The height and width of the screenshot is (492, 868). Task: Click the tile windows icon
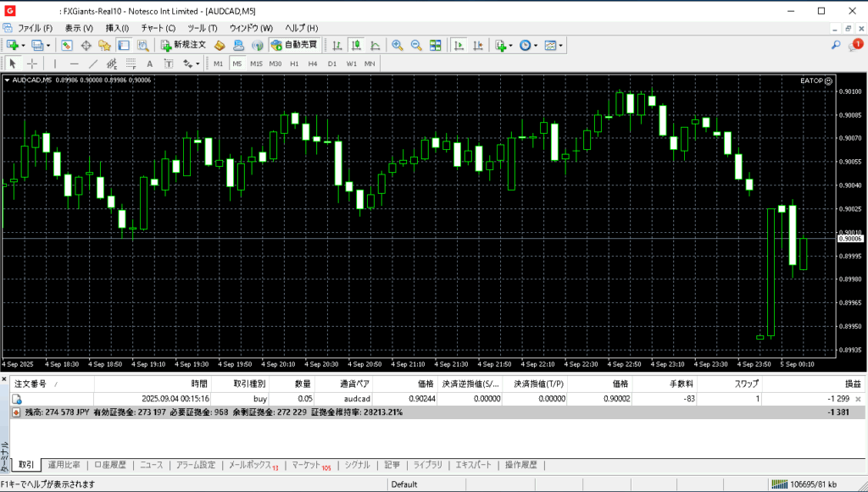point(435,45)
